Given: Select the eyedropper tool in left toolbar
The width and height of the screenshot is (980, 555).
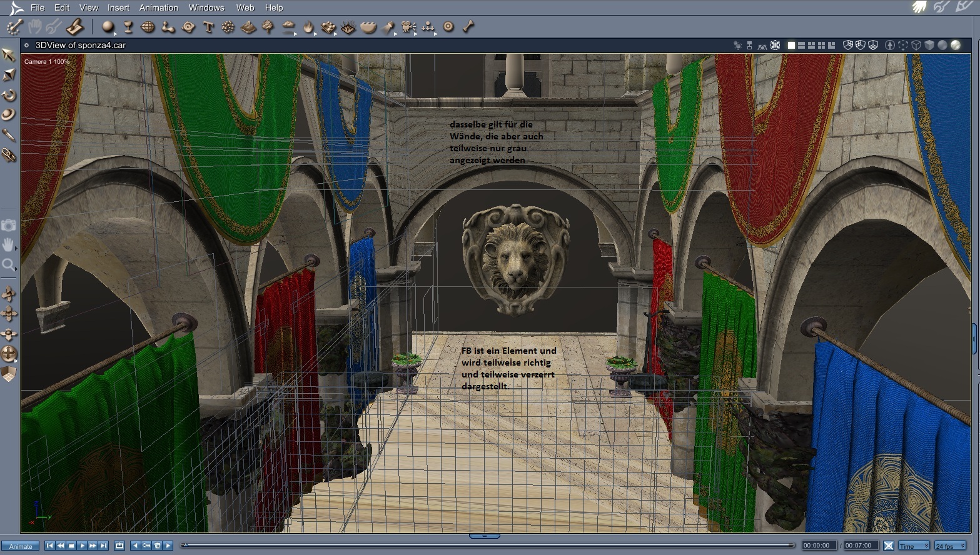Looking at the screenshot, I should coord(9,135).
